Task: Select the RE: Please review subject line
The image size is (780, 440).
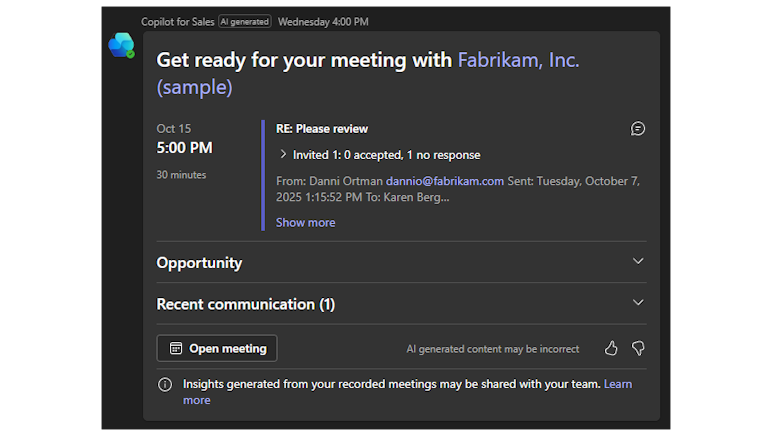Action: tap(322, 129)
